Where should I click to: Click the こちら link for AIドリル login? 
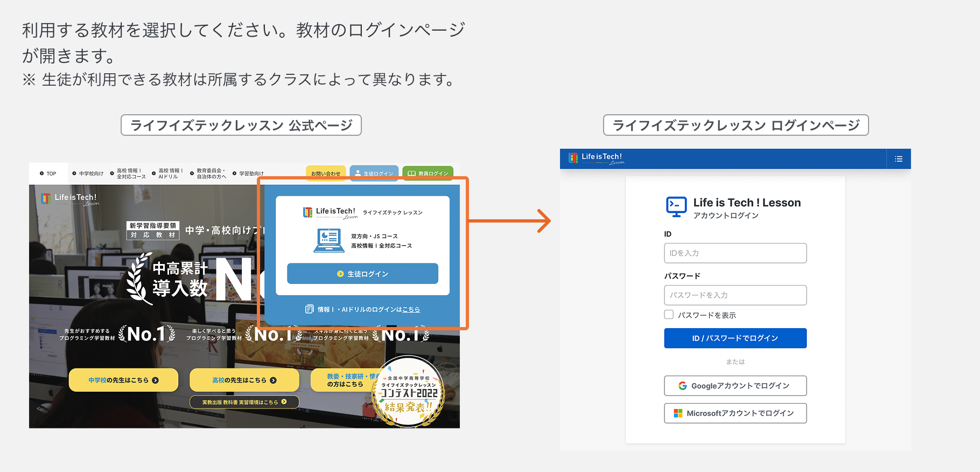coord(411,309)
